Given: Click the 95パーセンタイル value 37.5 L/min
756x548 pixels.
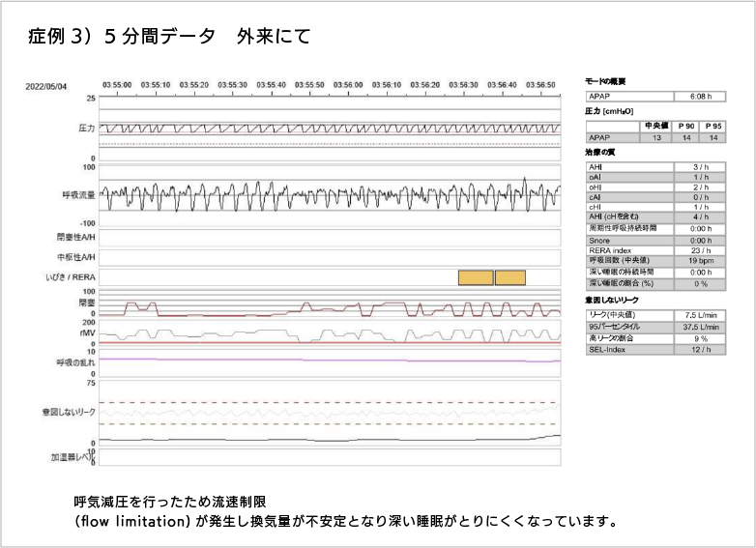Looking at the screenshot, I should pyautogui.click(x=700, y=327).
